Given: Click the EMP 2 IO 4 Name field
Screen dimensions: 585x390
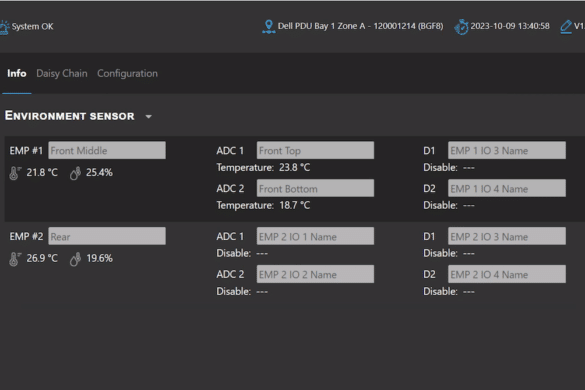Looking at the screenshot, I should (x=507, y=274).
